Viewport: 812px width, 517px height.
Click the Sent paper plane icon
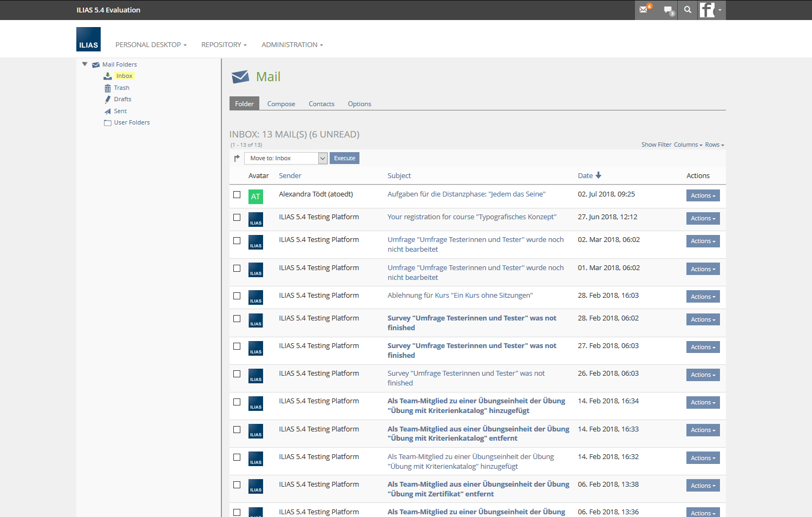tap(108, 112)
